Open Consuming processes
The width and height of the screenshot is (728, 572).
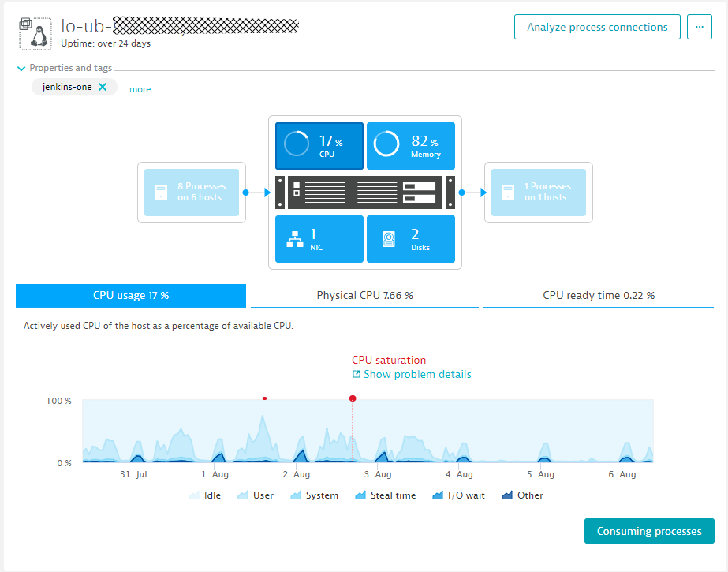pyautogui.click(x=648, y=531)
